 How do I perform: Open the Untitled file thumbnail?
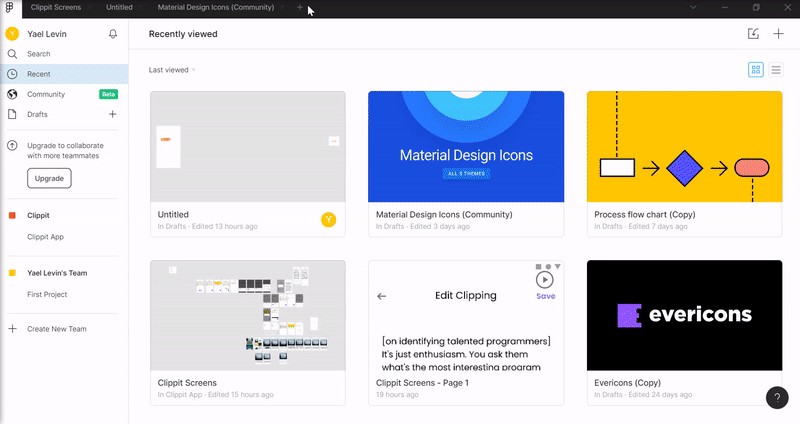point(248,146)
